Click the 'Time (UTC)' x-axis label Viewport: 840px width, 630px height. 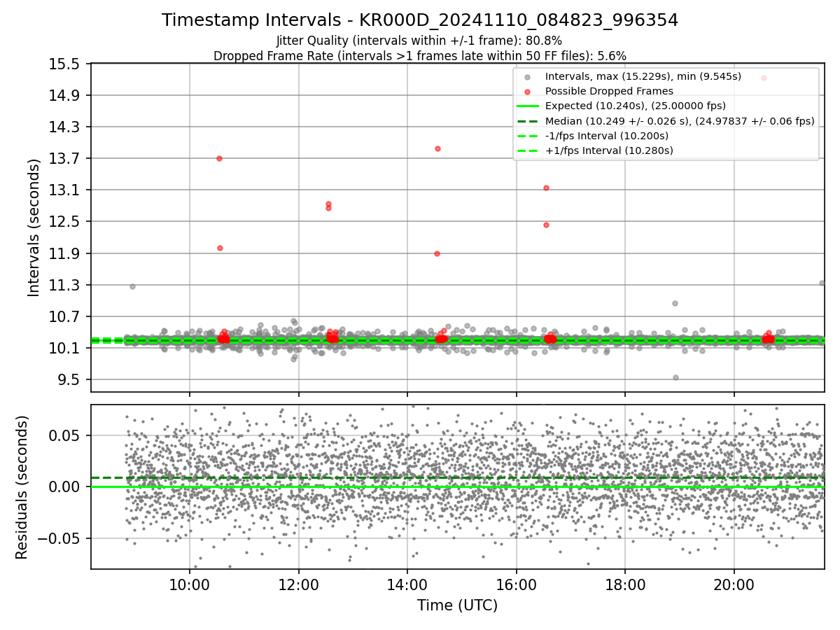[457, 605]
